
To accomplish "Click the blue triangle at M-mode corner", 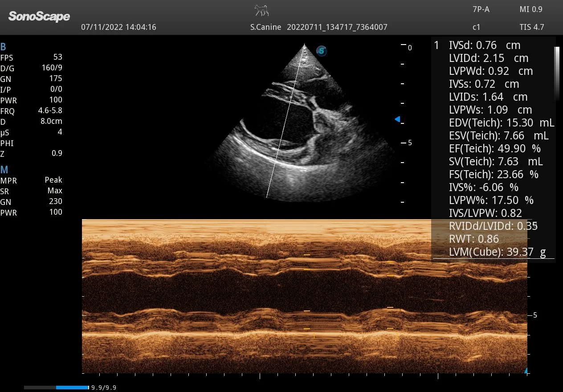I will (526, 371).
